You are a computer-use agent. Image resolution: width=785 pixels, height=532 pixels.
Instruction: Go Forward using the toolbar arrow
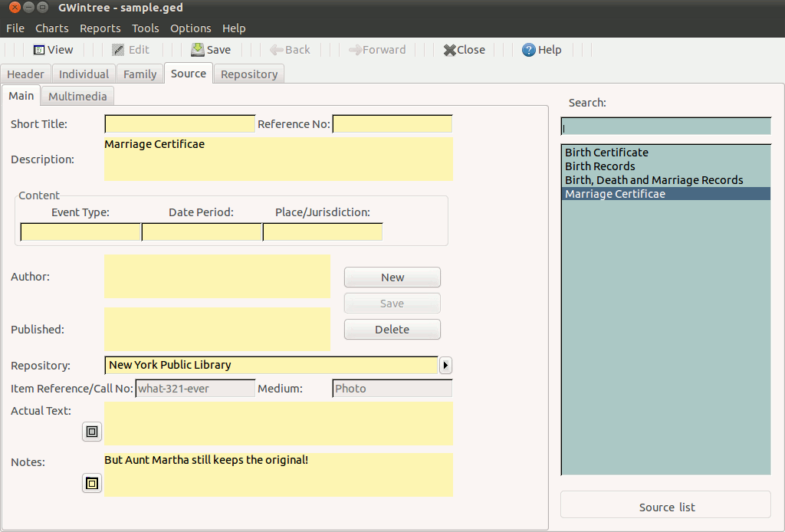[377, 50]
